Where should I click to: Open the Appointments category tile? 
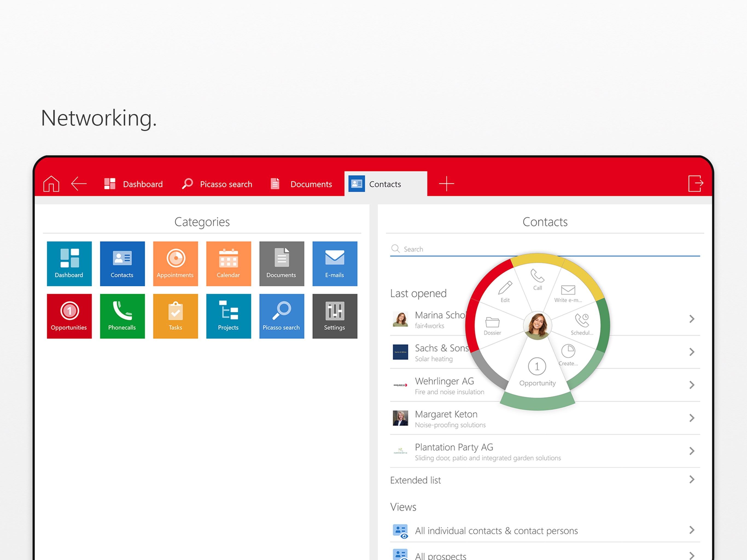click(x=175, y=263)
